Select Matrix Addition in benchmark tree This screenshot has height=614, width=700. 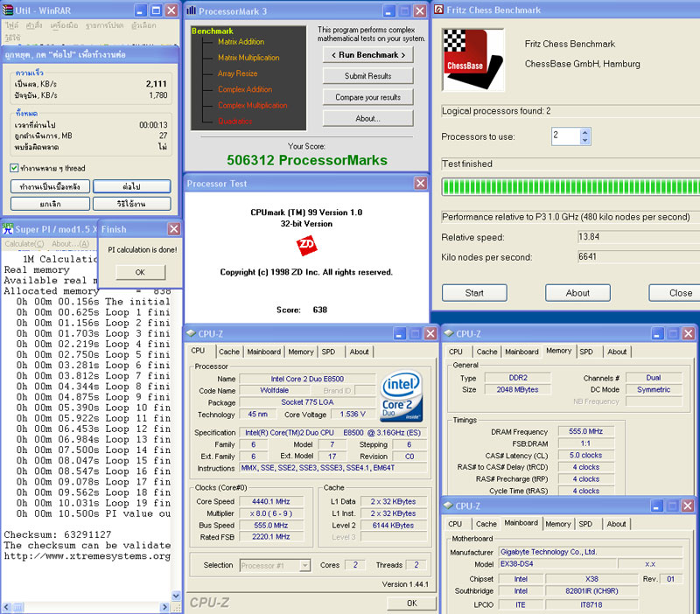coord(241,41)
